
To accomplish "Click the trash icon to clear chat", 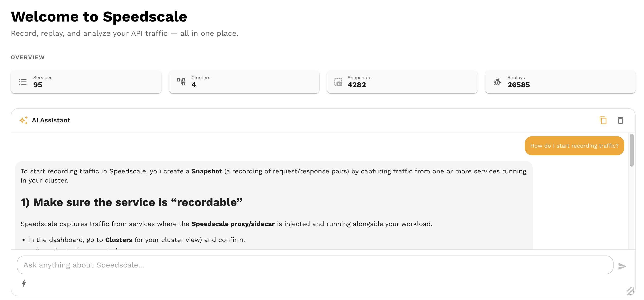I will click(620, 120).
